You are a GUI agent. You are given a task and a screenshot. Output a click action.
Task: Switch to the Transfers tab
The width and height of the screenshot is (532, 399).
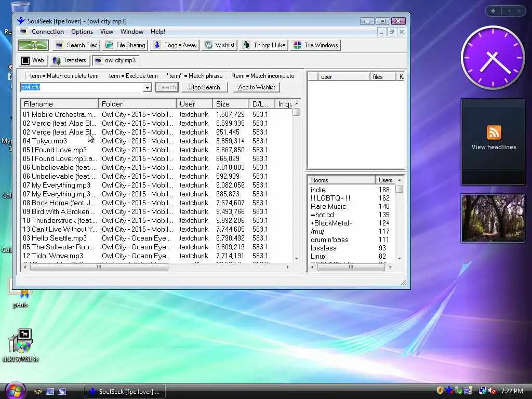[x=70, y=60]
